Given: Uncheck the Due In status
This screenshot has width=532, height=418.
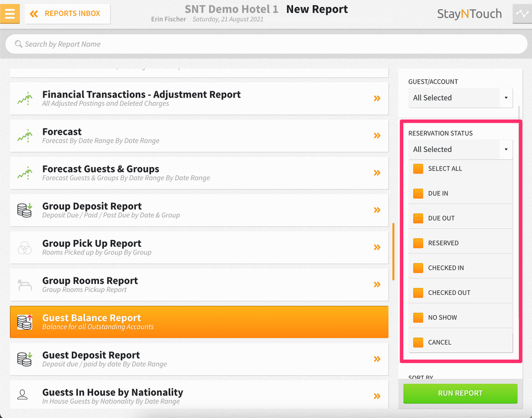Looking at the screenshot, I should (x=418, y=194).
